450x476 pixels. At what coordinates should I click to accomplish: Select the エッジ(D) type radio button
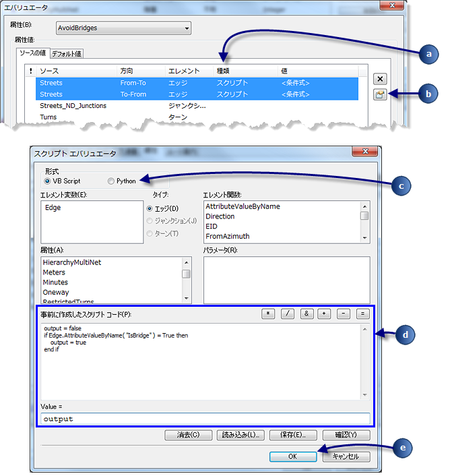coord(150,208)
